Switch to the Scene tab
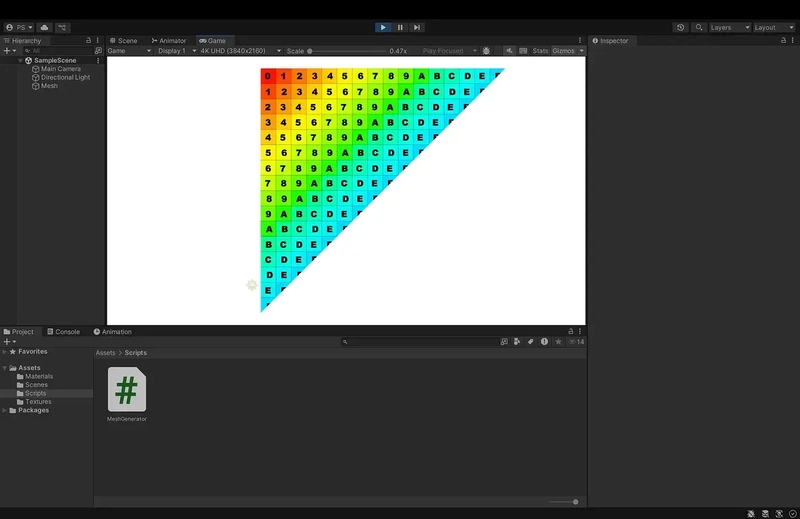This screenshot has width=800, height=519. coord(124,41)
